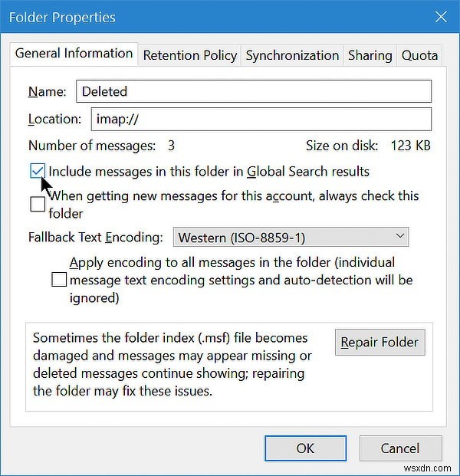460x476 pixels.
Task: Close the Folder Properties dialog
Action: tap(441, 17)
